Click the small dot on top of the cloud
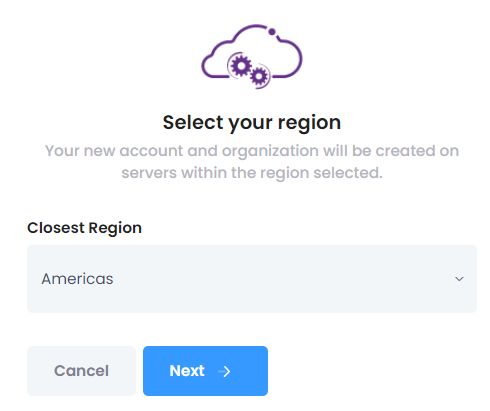 coord(272,32)
